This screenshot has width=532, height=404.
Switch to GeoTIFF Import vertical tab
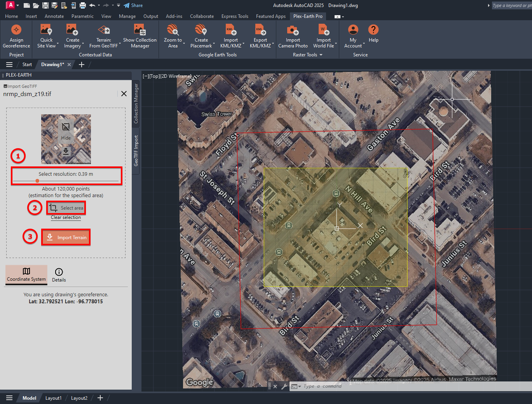(x=136, y=150)
